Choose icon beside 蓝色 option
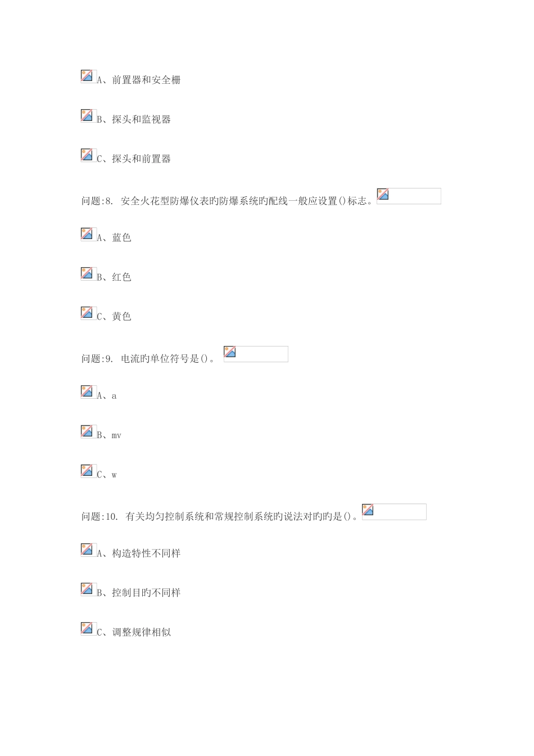Screen dimensions: 534x756 [87, 234]
